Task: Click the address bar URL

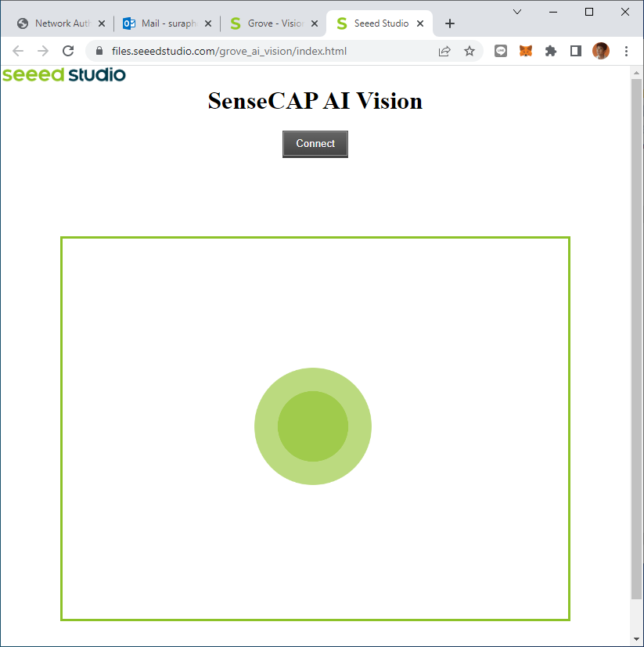Action: click(229, 51)
